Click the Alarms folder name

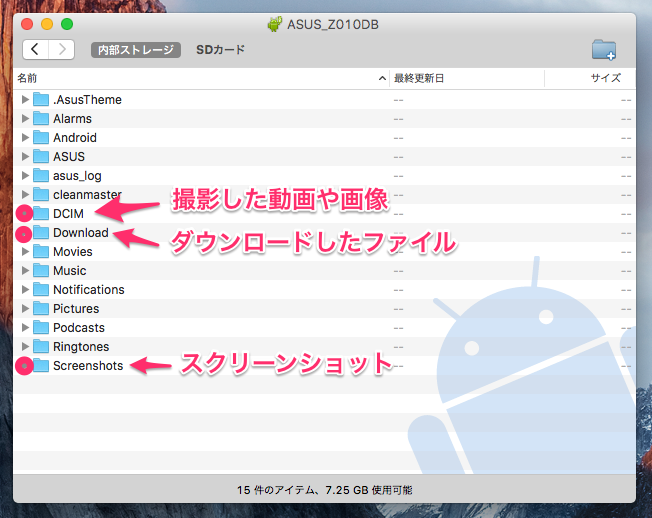(x=72, y=118)
